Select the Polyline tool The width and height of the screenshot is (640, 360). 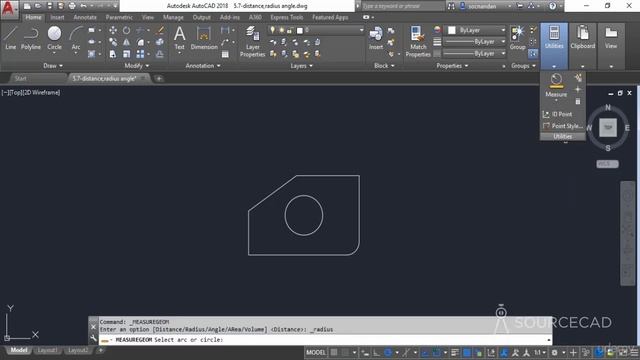pos(31,38)
